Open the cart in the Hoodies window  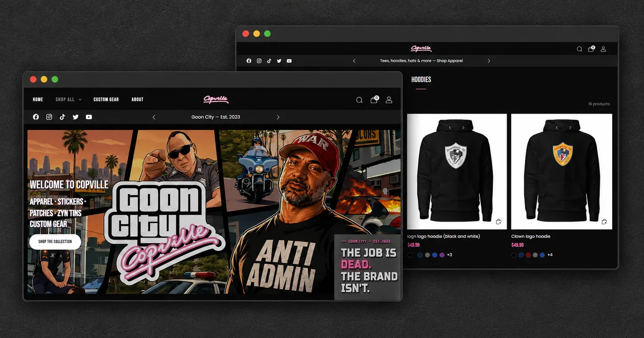[x=591, y=49]
